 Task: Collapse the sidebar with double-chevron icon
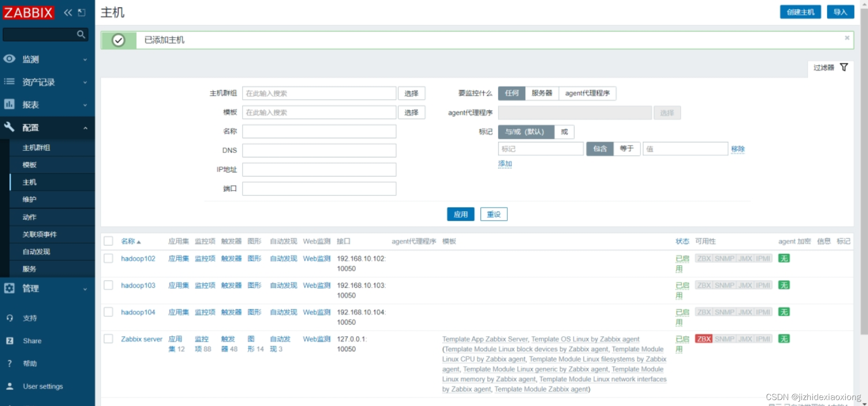click(68, 12)
